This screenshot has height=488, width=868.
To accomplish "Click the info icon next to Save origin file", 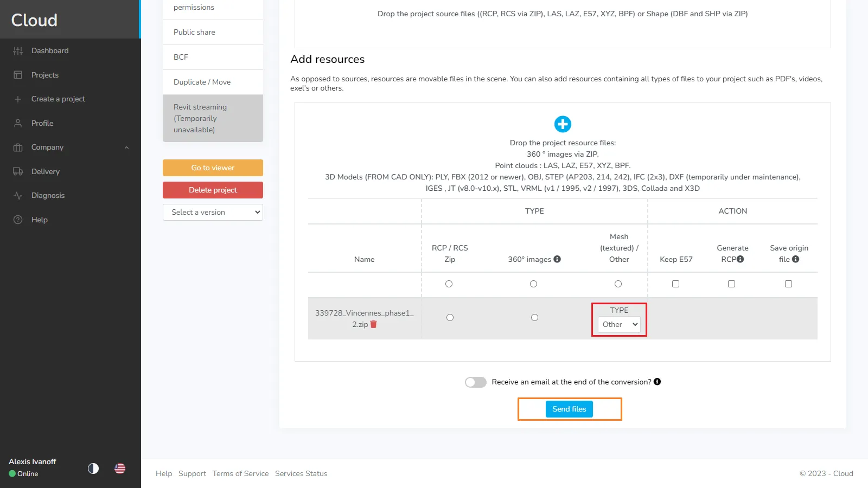I will point(796,259).
